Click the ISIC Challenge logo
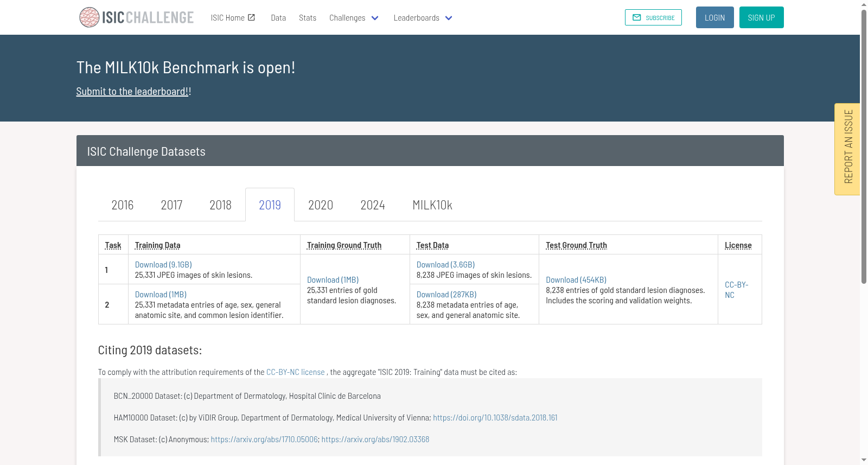 click(136, 17)
